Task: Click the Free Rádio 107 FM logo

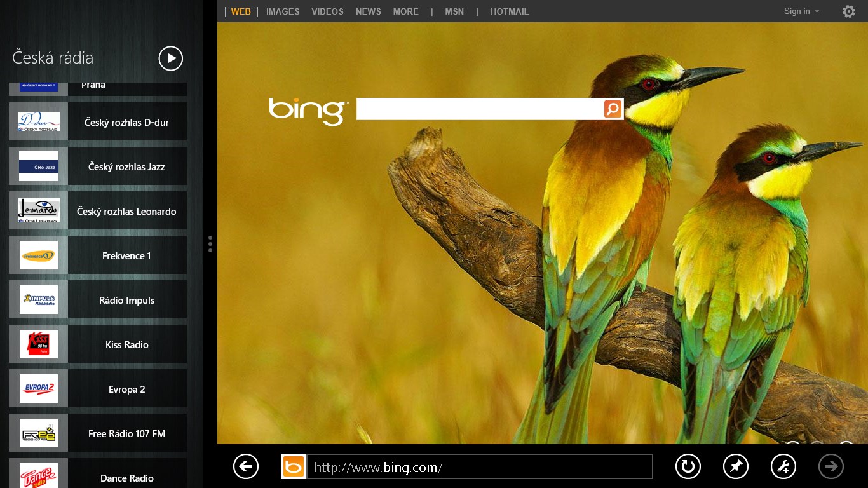Action: [38, 433]
